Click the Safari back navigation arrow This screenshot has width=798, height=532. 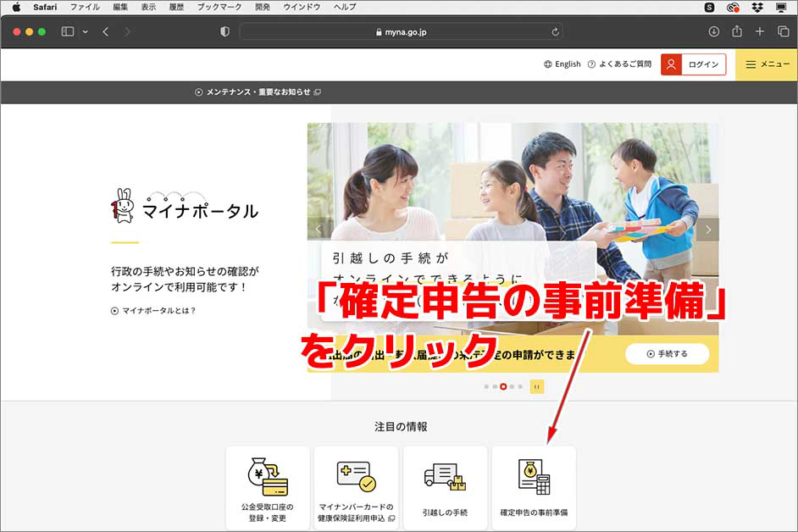pos(103,31)
